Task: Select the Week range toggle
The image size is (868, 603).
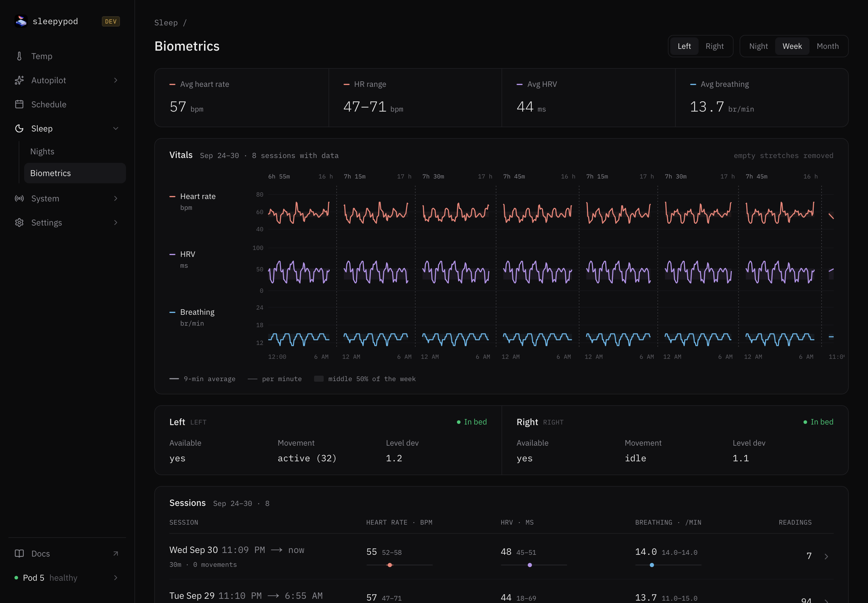Action: 792,46
